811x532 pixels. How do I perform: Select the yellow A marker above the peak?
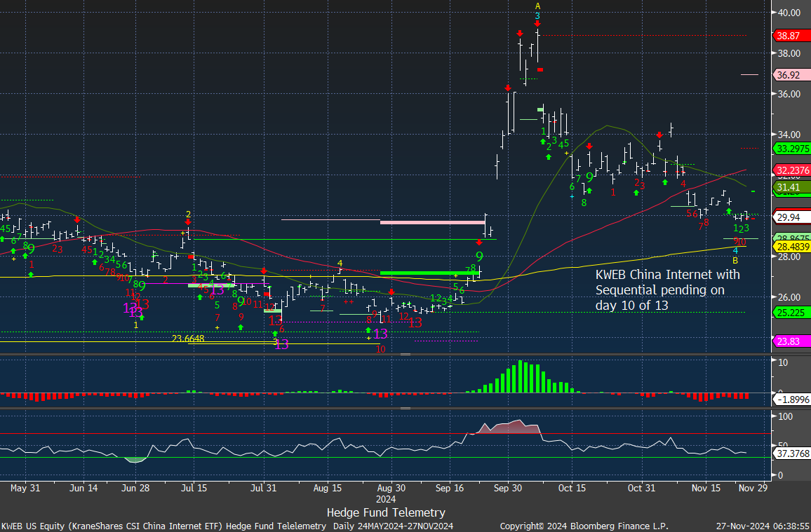pos(537,6)
